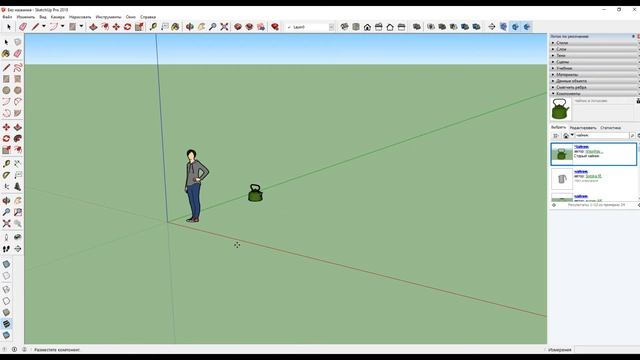Switch to the Статистика tab
Image resolution: width=640 pixels, height=360 pixels.
(x=611, y=128)
